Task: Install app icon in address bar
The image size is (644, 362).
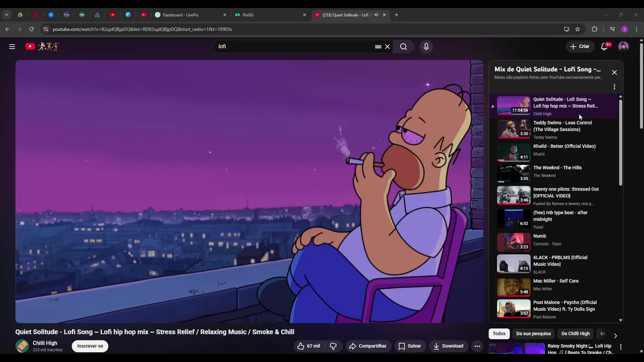Action: [x=567, y=29]
